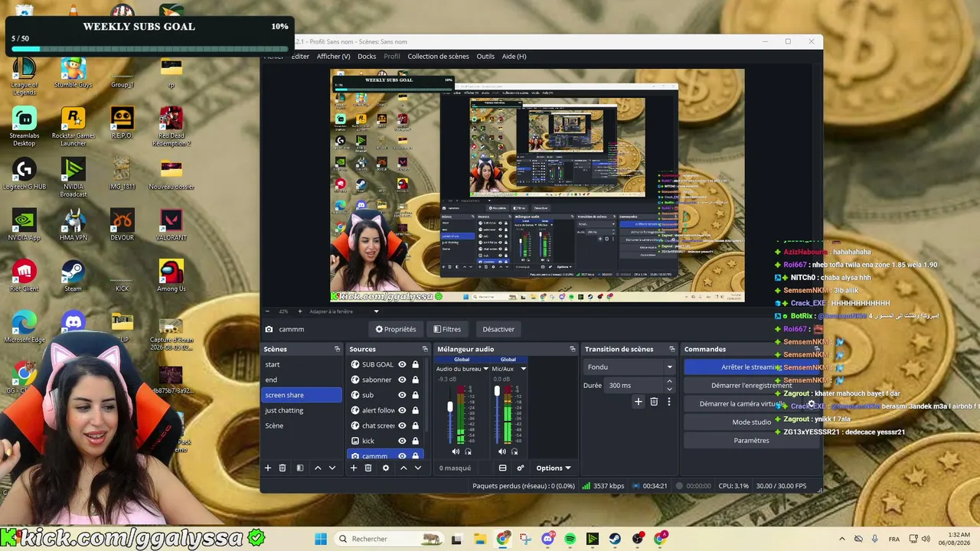The height and width of the screenshot is (551, 980).
Task: Undock the Mélangeur audio panel
Action: 572,349
